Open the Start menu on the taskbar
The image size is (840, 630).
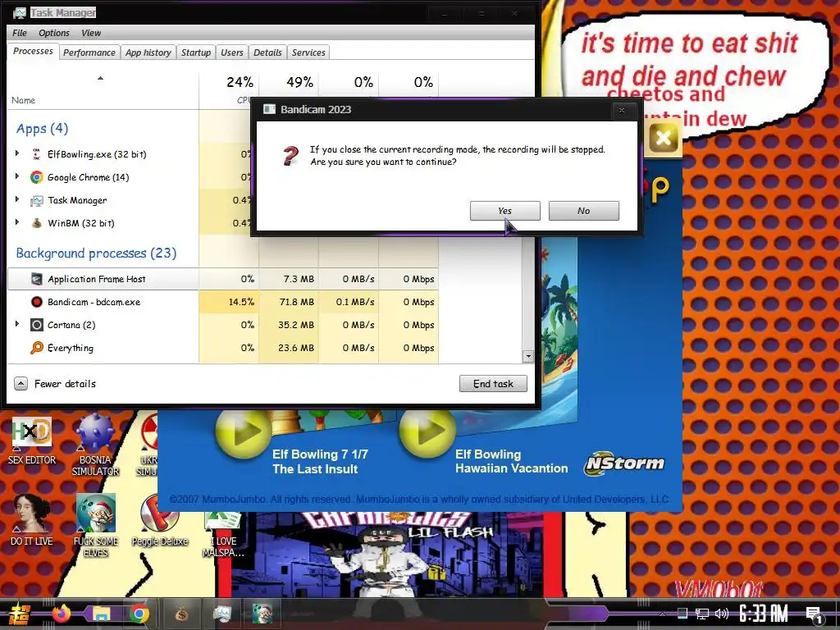tap(18, 614)
